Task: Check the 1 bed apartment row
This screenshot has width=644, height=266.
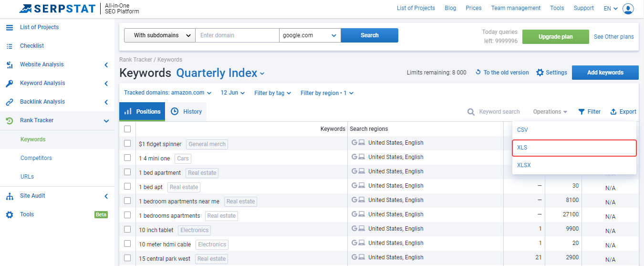Action: pos(127,172)
